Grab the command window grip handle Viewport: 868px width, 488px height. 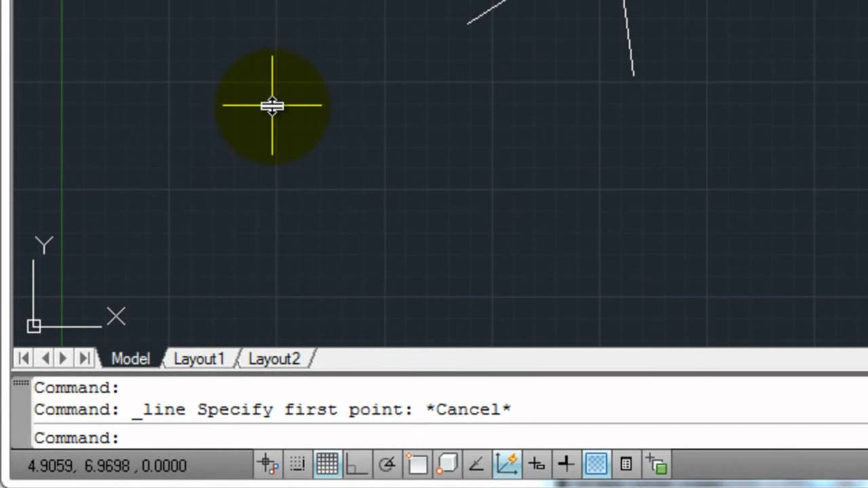[x=21, y=382]
